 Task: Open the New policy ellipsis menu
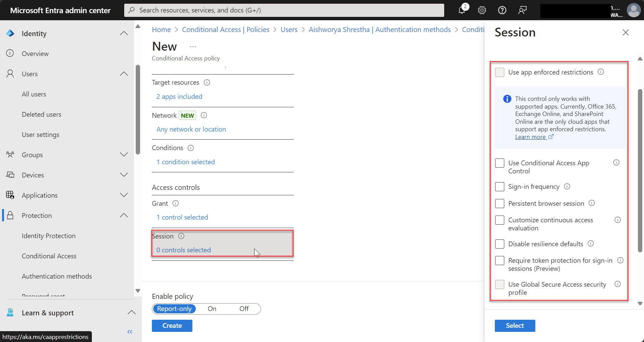click(193, 47)
